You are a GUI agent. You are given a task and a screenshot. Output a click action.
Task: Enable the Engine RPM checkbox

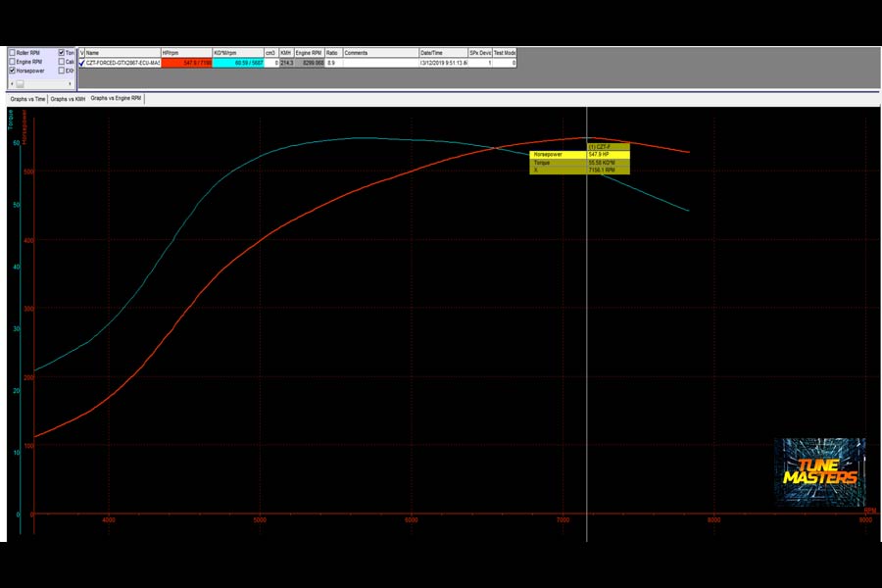(12, 62)
